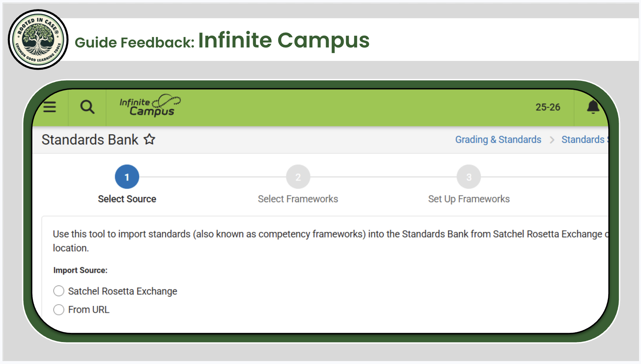The width and height of the screenshot is (641, 364).
Task: Click the Standards Bank page title
Action: click(x=90, y=140)
